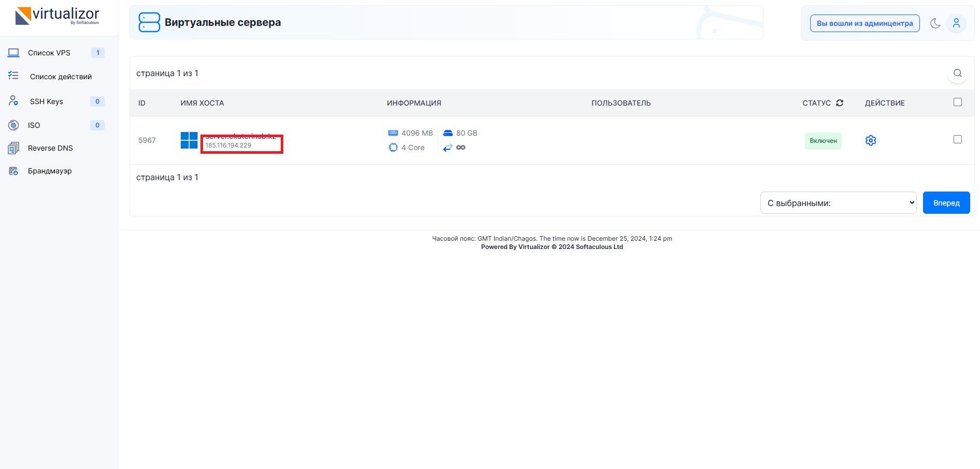Toggle dark mode moon icon
The image size is (980, 469).
tap(935, 23)
